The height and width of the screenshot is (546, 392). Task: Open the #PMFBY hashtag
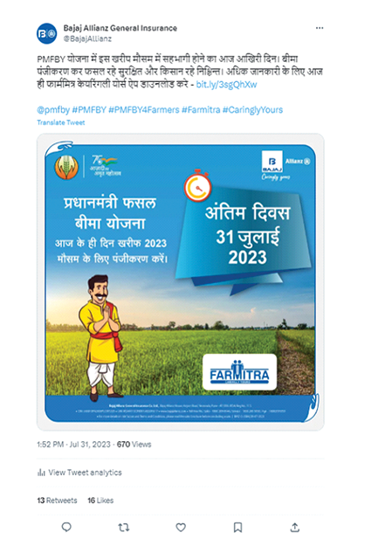click(89, 110)
